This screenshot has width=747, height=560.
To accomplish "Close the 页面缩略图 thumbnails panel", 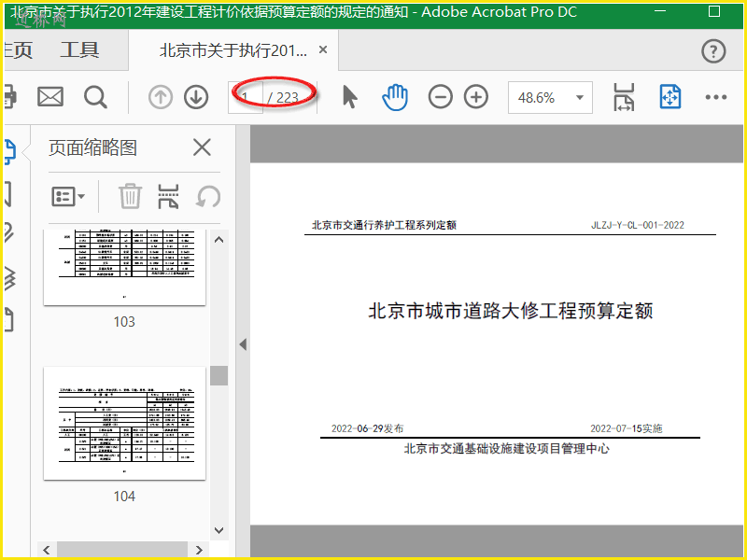I will point(202,147).
